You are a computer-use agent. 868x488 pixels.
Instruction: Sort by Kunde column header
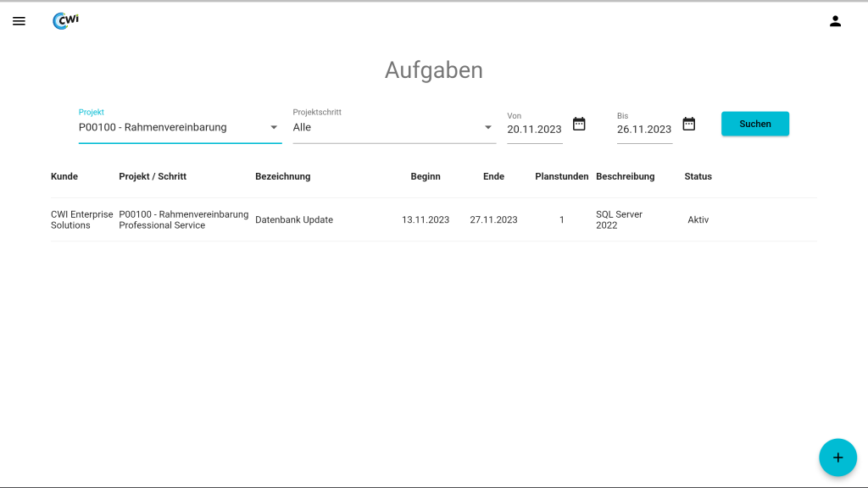pyautogui.click(x=64, y=176)
